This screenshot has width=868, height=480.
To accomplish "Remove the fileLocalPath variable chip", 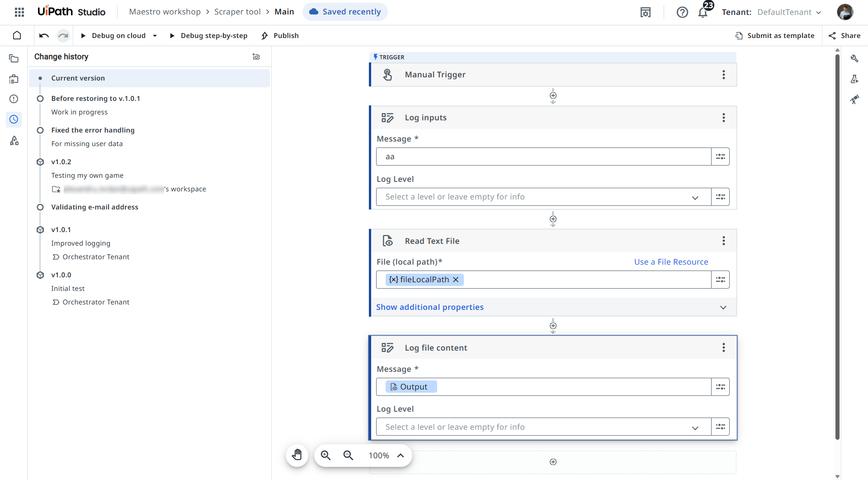I will coord(456,280).
